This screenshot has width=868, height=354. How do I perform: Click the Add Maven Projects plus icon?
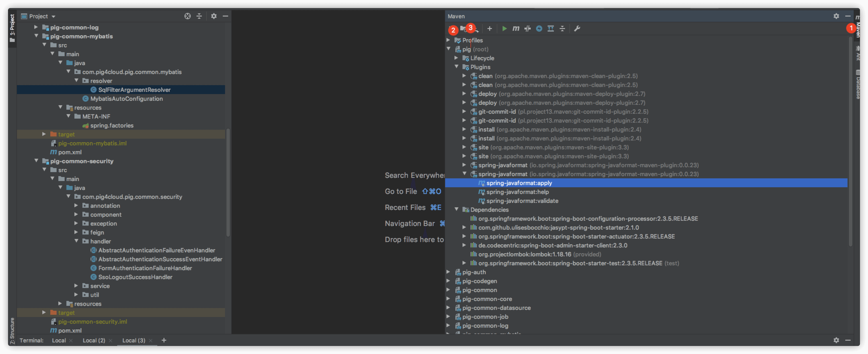(x=489, y=29)
